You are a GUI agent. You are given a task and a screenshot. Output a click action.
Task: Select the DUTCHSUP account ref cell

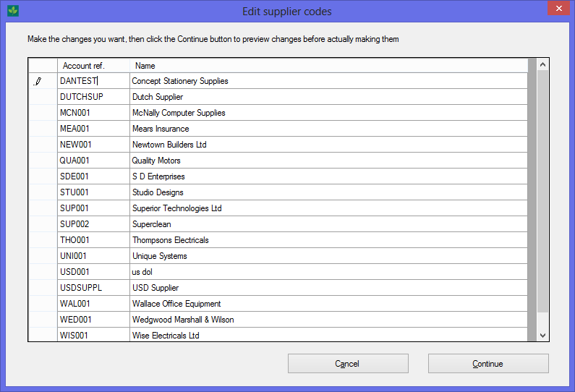tap(93, 97)
